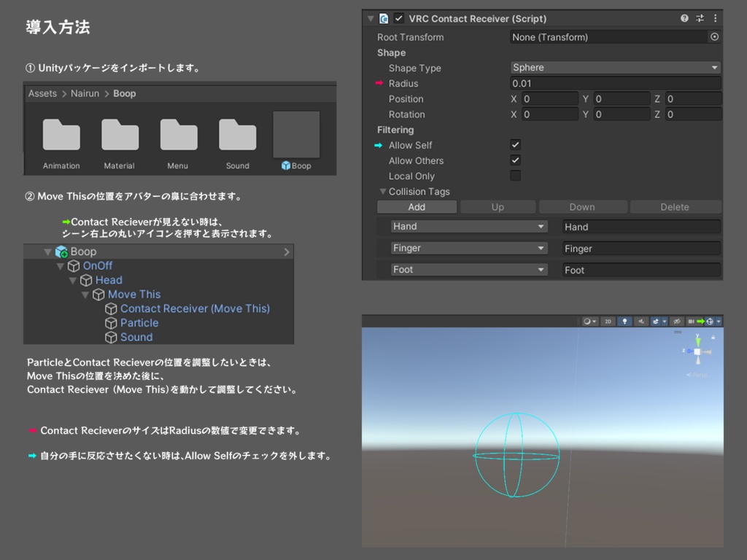This screenshot has width=747, height=560.
Task: Click the Boop prefab icon in hierarchy
Action: pos(61,252)
